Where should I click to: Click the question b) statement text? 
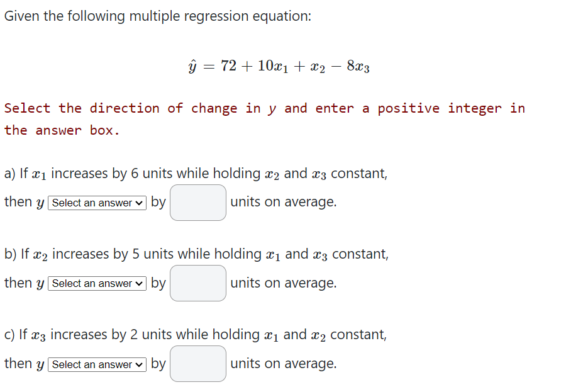pyautogui.click(x=196, y=254)
